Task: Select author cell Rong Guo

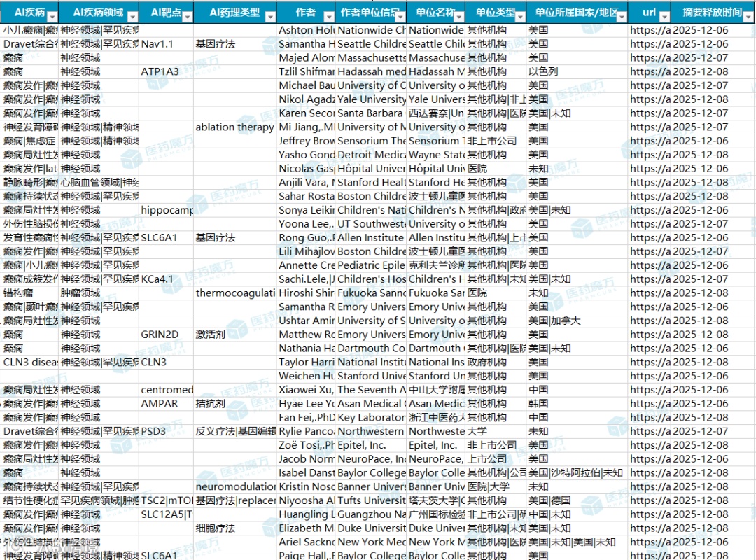Action: 306,238
